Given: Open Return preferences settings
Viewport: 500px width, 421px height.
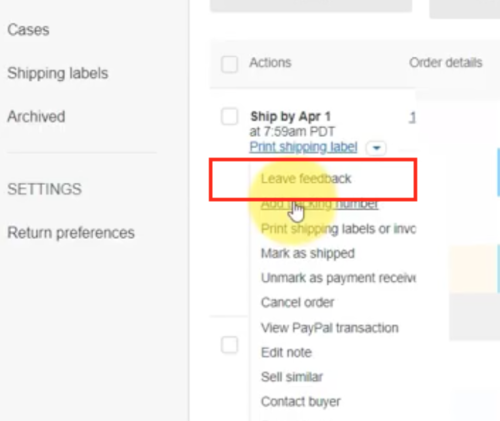Looking at the screenshot, I should (71, 233).
